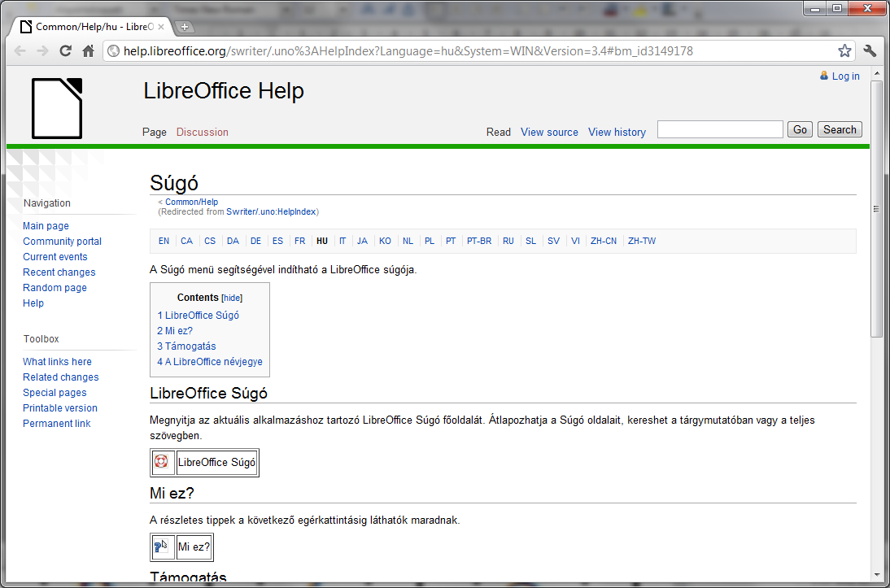The height and width of the screenshot is (588, 890).
Task: Focus the wiki search input field
Action: click(x=720, y=129)
